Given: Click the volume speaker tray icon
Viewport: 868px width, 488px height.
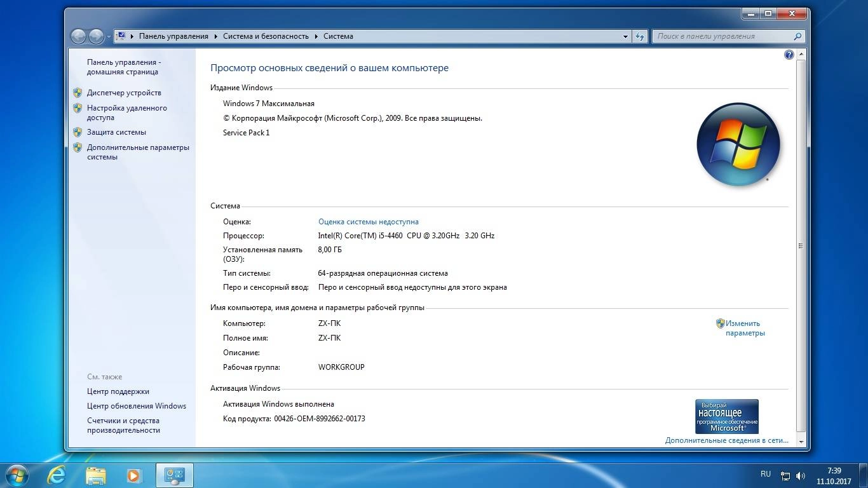Looking at the screenshot, I should (801, 475).
